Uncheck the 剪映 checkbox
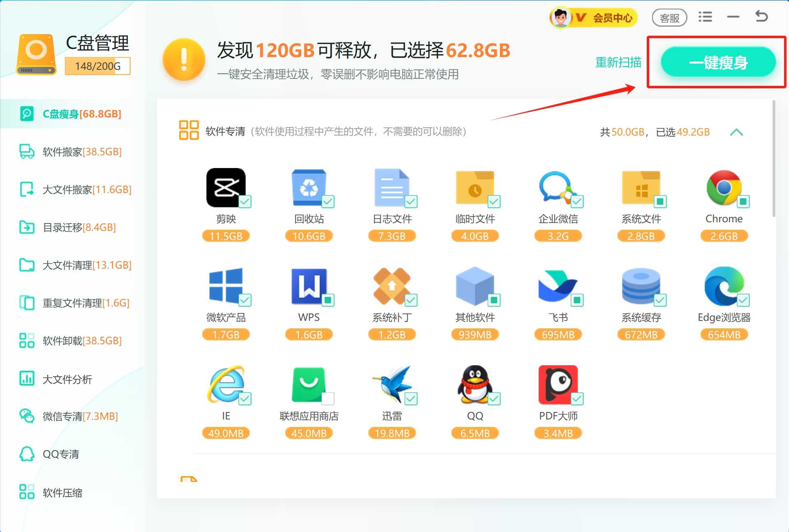This screenshot has height=532, width=789. (245, 202)
